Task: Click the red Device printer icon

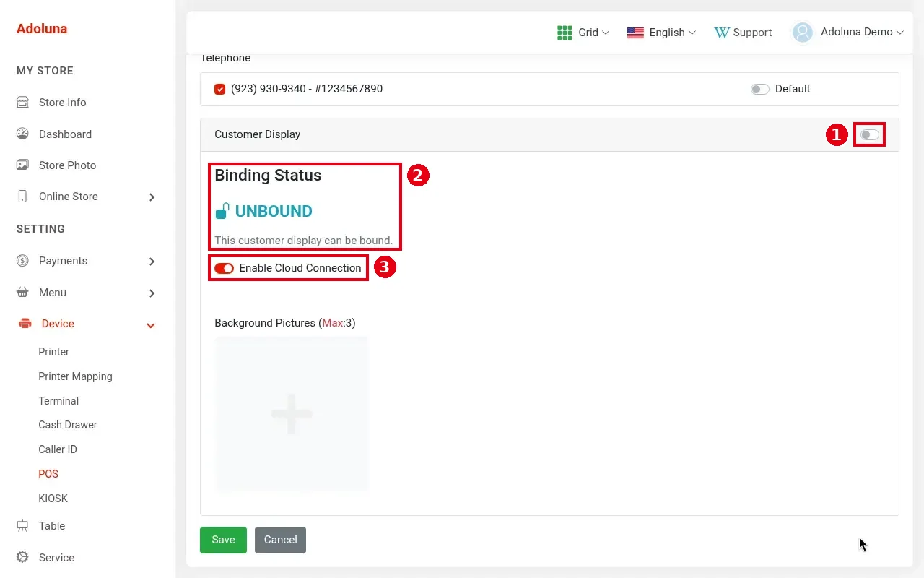Action: [25, 324]
